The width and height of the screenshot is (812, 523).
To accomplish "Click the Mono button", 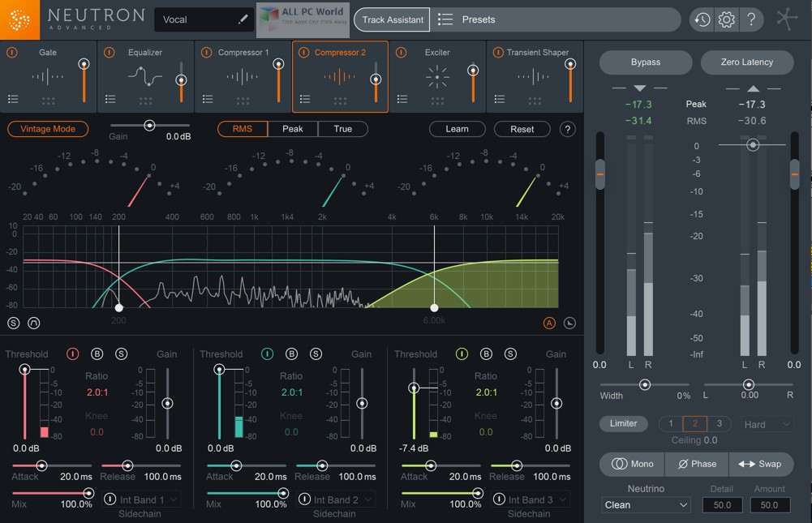I will (632, 464).
